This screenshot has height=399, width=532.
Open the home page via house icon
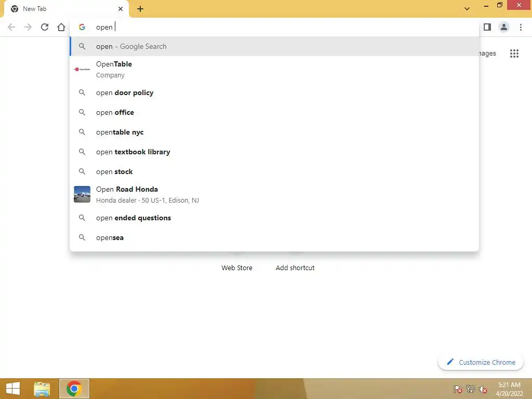click(x=61, y=27)
